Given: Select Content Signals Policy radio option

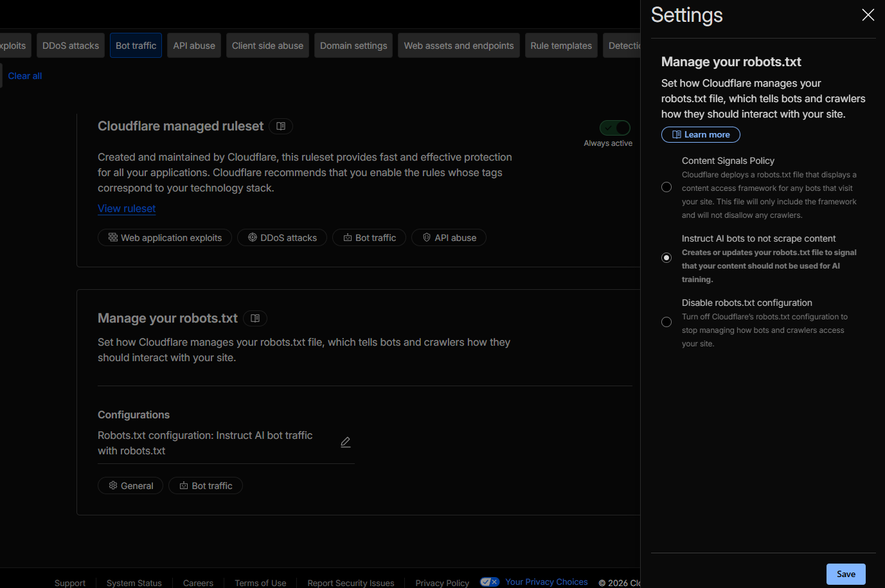Looking at the screenshot, I should point(666,187).
